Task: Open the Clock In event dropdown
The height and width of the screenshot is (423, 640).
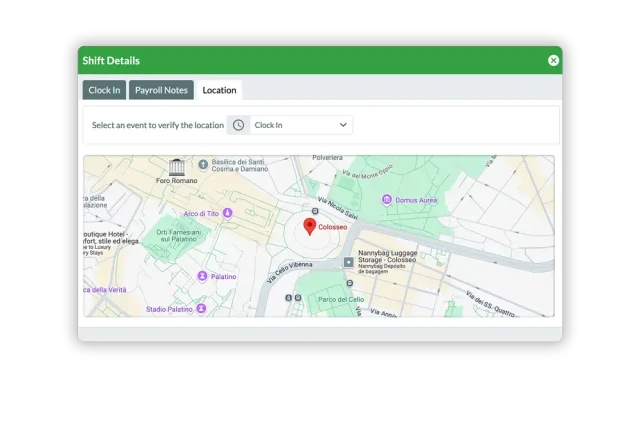Action: point(301,125)
